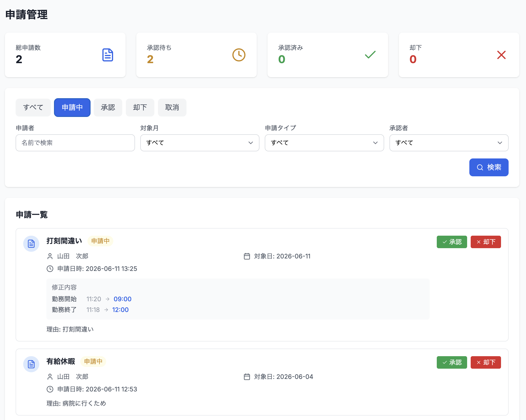Click the person icon in 有給休暇 request
Screen dimensions: 526x420
point(50,377)
